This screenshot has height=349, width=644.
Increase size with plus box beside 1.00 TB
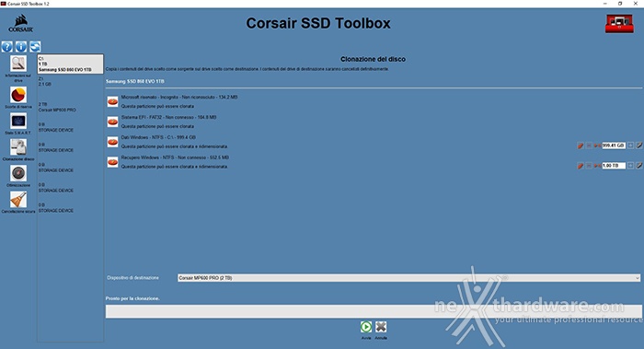coord(630,166)
